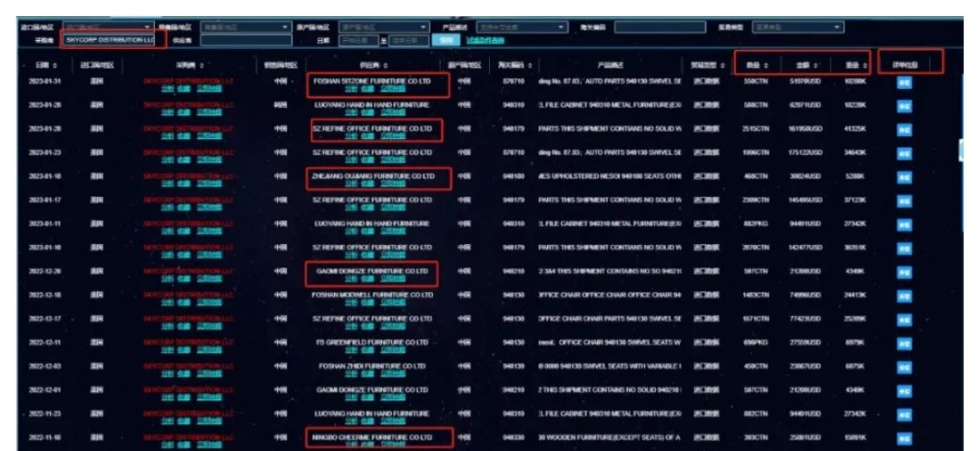Open the blue detail button for the 2022-11-23 row
This screenshot has width=980, height=451.
point(904,416)
